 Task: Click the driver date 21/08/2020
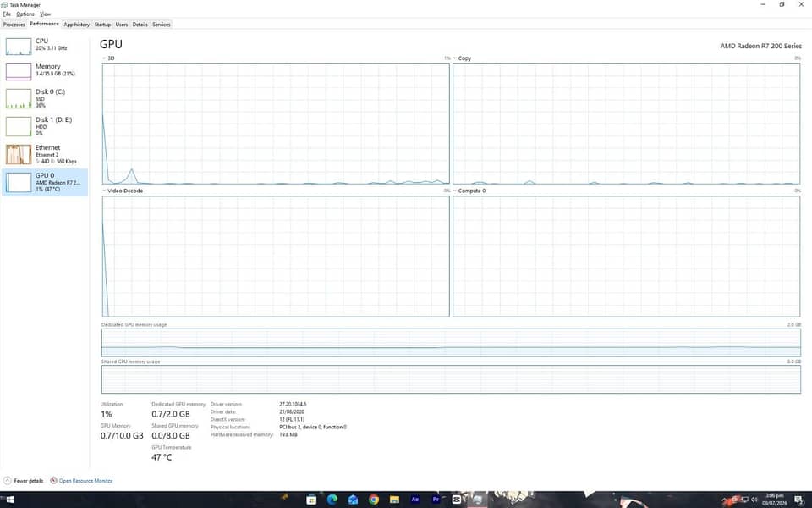tap(292, 411)
